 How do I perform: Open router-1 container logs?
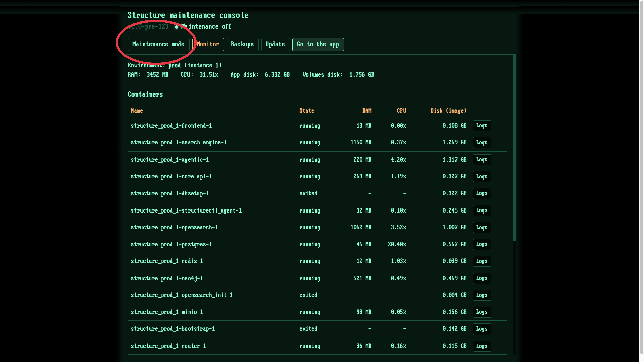tap(482, 346)
